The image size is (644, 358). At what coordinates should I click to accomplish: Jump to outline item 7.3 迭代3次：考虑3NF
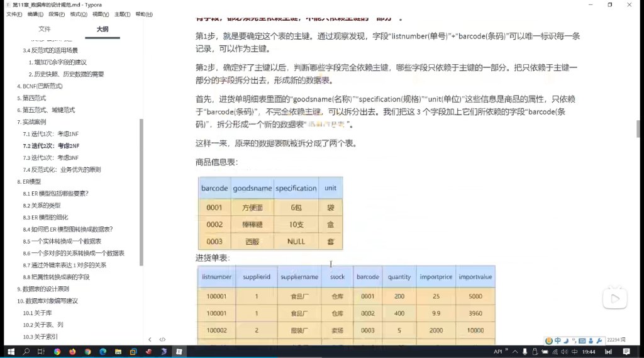[x=50, y=158]
